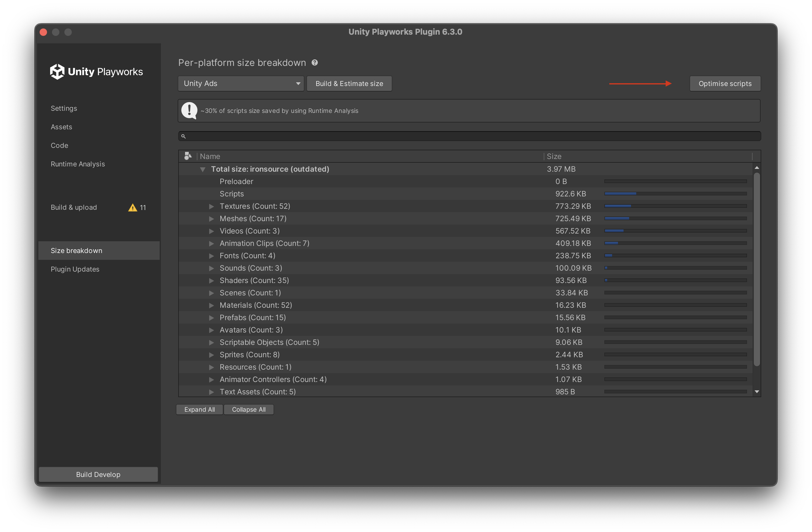Collapse the Total size: ironsource row
The image size is (812, 532).
[203, 169]
